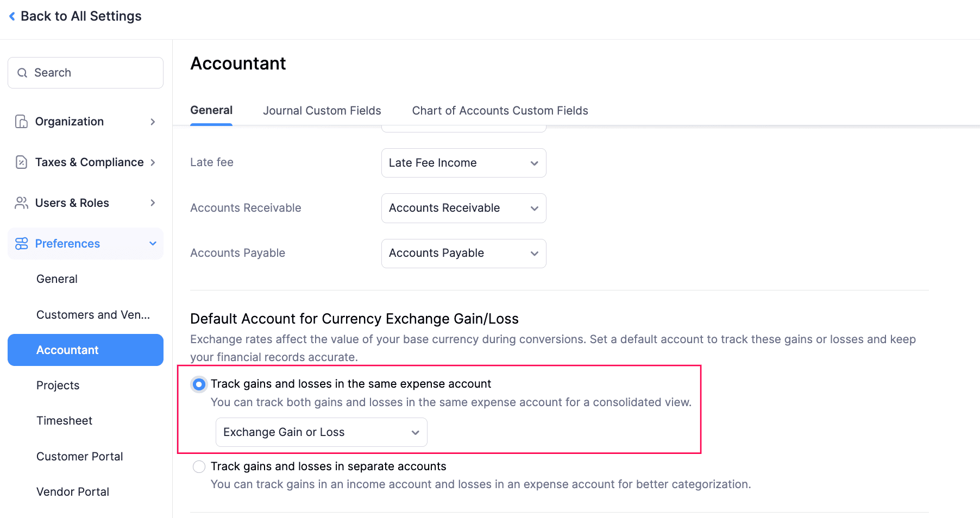
Task: Choose Track gains and losses in separate accounts
Action: [199, 466]
